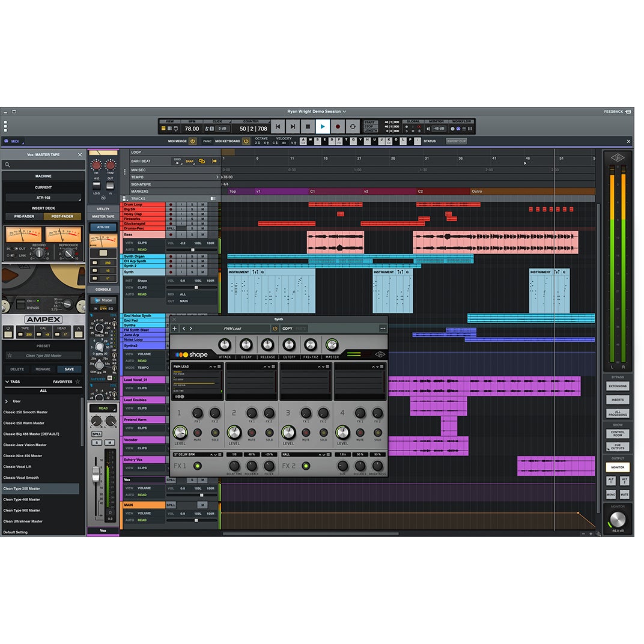
Task: Click the Universal Audio logo above meters
Action: 618,158
